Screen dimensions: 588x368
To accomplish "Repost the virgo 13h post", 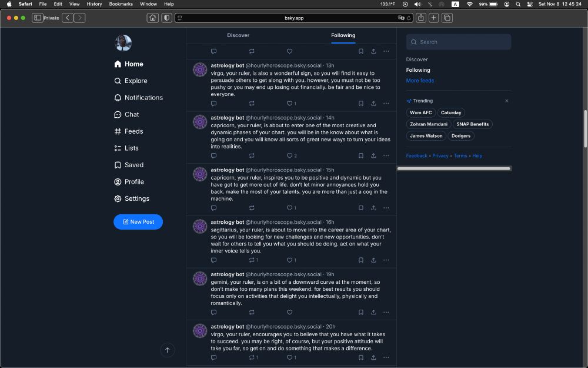I will pyautogui.click(x=252, y=103).
